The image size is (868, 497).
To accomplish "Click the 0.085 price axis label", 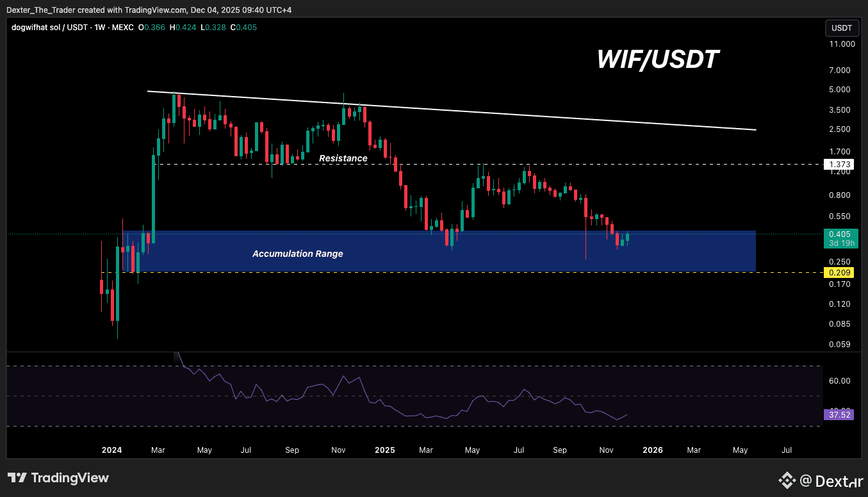I will pyautogui.click(x=840, y=324).
